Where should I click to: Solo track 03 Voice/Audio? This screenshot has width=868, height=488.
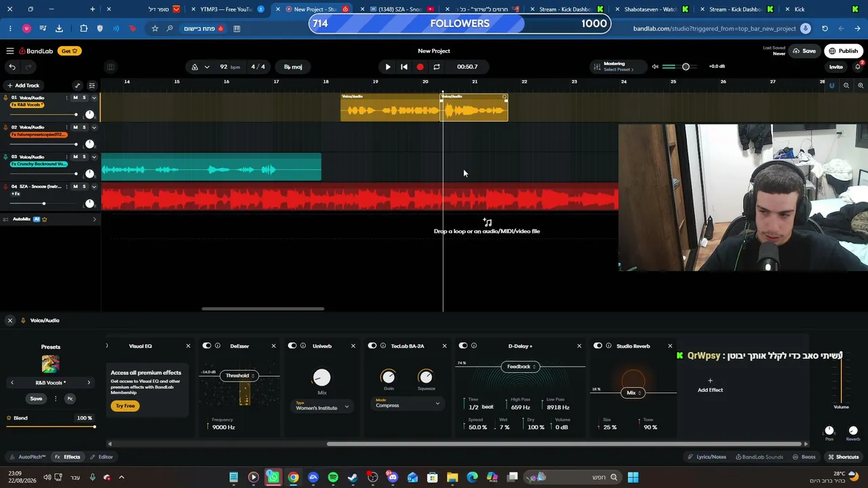pyautogui.click(x=84, y=157)
